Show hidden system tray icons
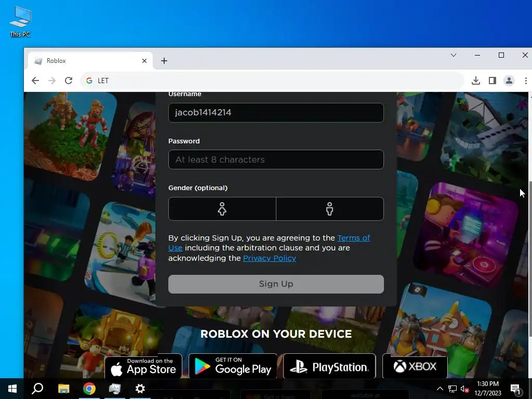The image size is (532, 399). (x=440, y=389)
